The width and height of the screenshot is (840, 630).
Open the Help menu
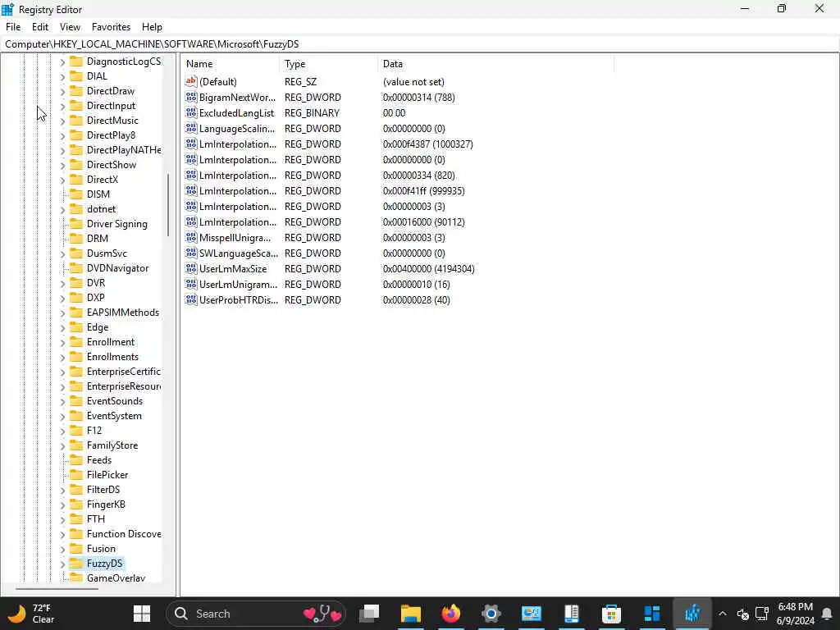[x=152, y=27]
